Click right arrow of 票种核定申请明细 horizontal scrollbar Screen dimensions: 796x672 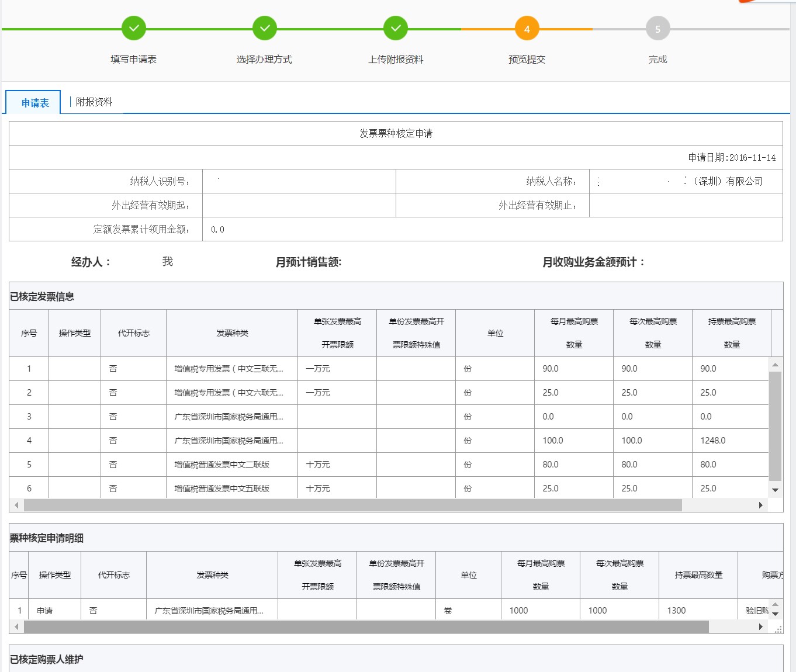point(760,626)
